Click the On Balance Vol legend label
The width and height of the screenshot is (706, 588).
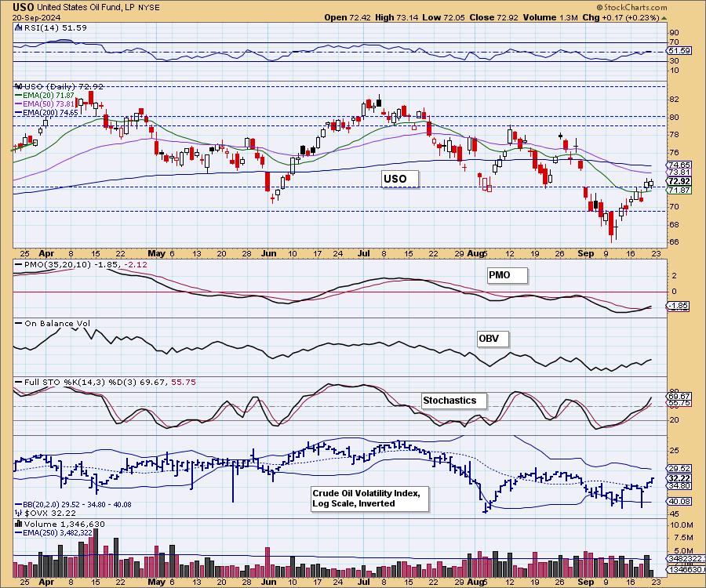click(57, 324)
